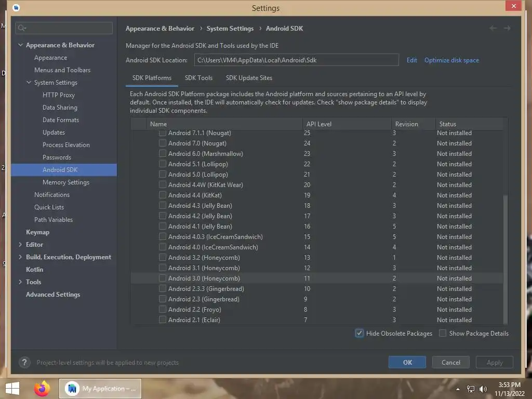Image resolution: width=532 pixels, height=399 pixels.
Task: Click the forward navigation arrow
Action: click(x=507, y=28)
